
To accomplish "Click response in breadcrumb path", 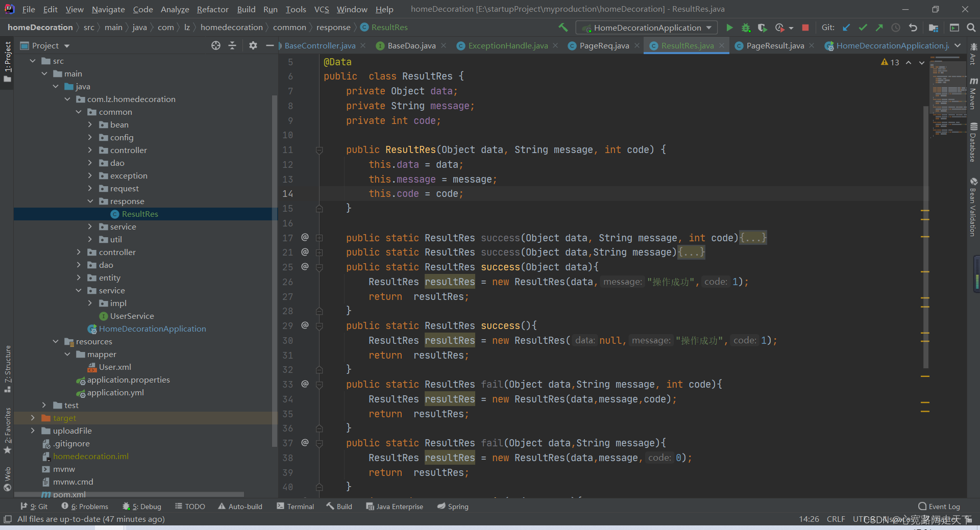I will [x=333, y=28].
